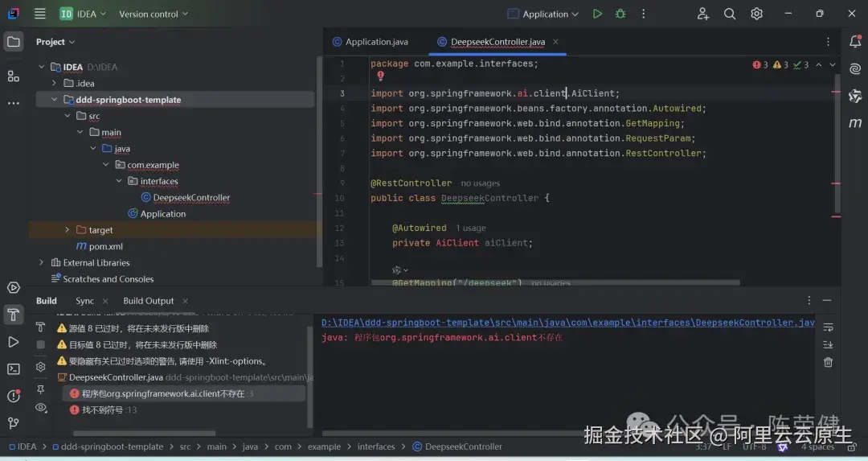Screen dimensions: 868x461
Task: Open the Services tool window icon
Action: 14,287
